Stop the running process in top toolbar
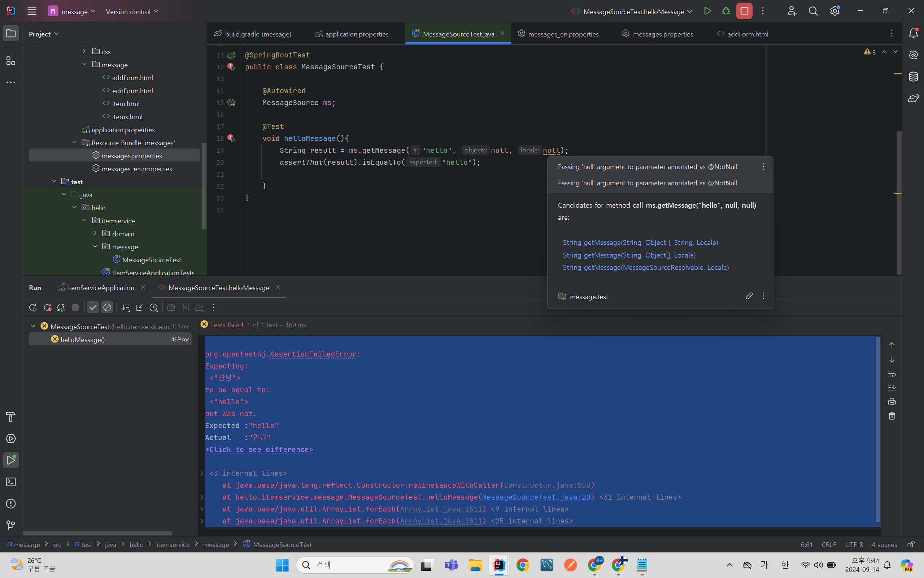The image size is (924, 578). point(744,11)
